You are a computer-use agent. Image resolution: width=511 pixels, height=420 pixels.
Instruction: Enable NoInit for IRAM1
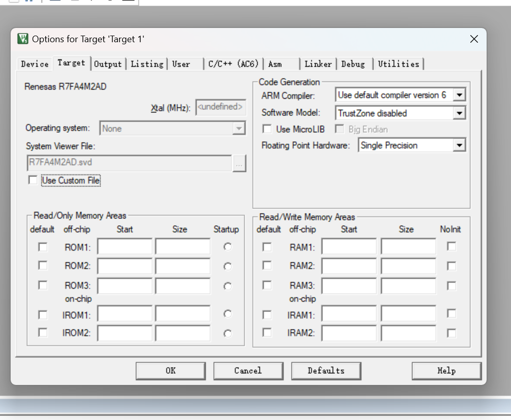tap(452, 313)
